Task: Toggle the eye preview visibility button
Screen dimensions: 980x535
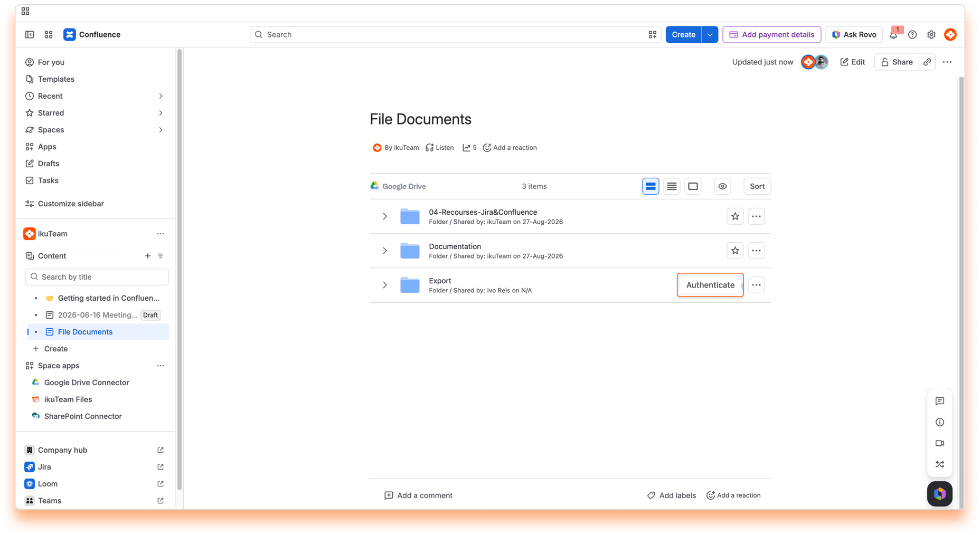Action: (722, 186)
